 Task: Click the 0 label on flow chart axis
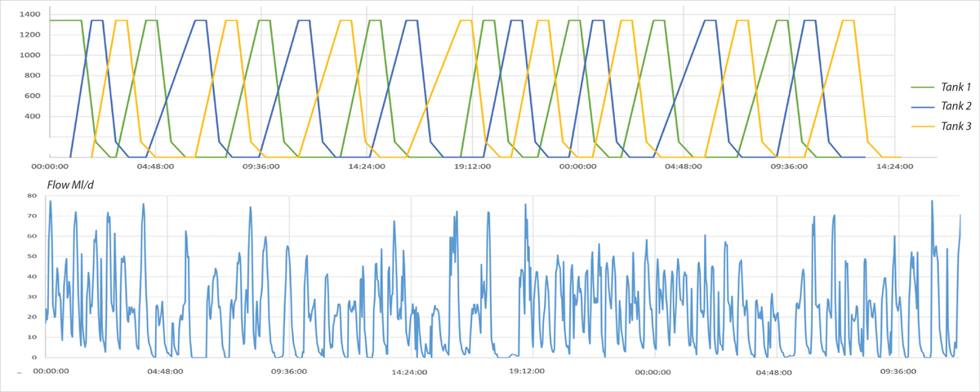click(x=35, y=358)
